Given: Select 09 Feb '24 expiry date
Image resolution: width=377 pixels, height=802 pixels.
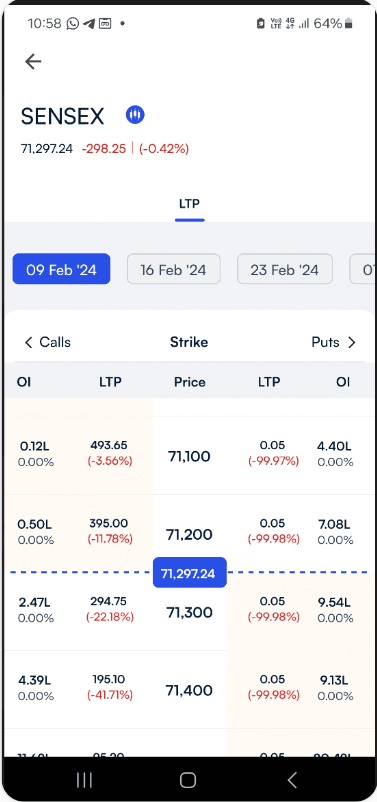Looking at the screenshot, I should point(61,269).
